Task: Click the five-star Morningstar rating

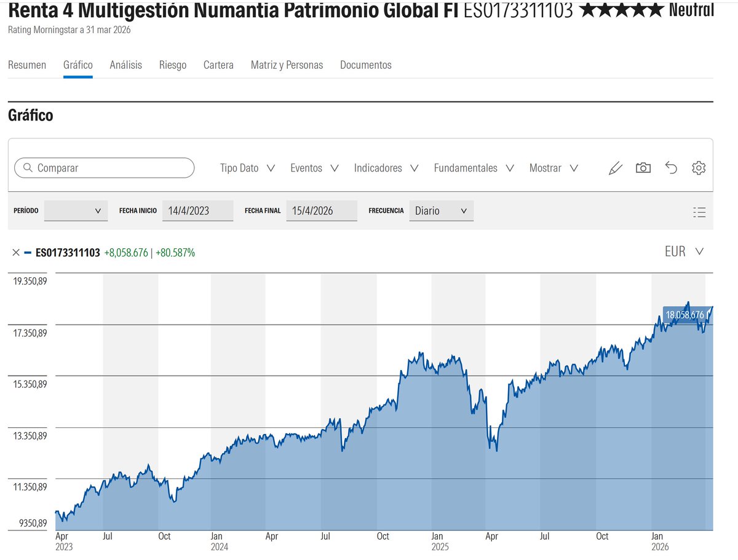Action: pos(621,10)
